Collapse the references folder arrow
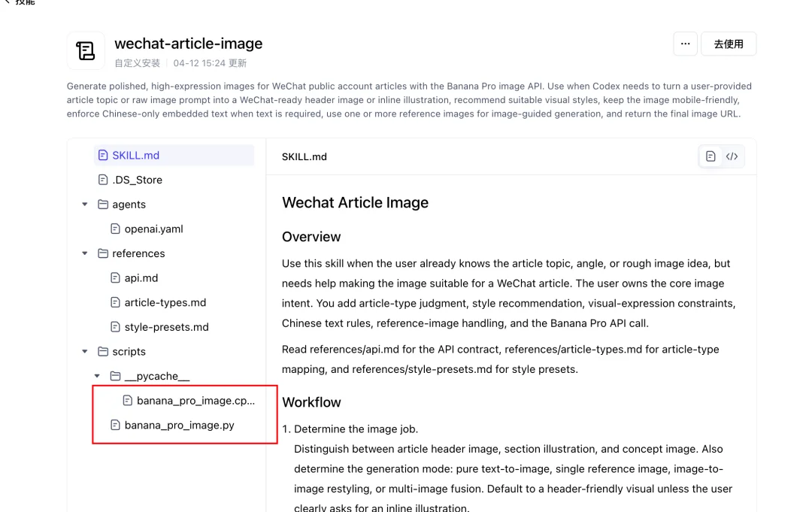Screen dimensions: 812x512 (x=85, y=253)
